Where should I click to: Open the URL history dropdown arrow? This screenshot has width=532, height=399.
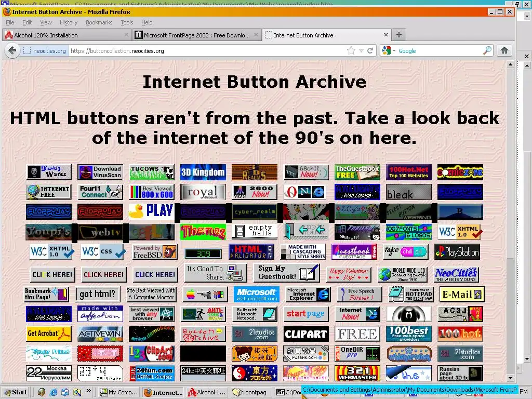pyautogui.click(x=361, y=51)
